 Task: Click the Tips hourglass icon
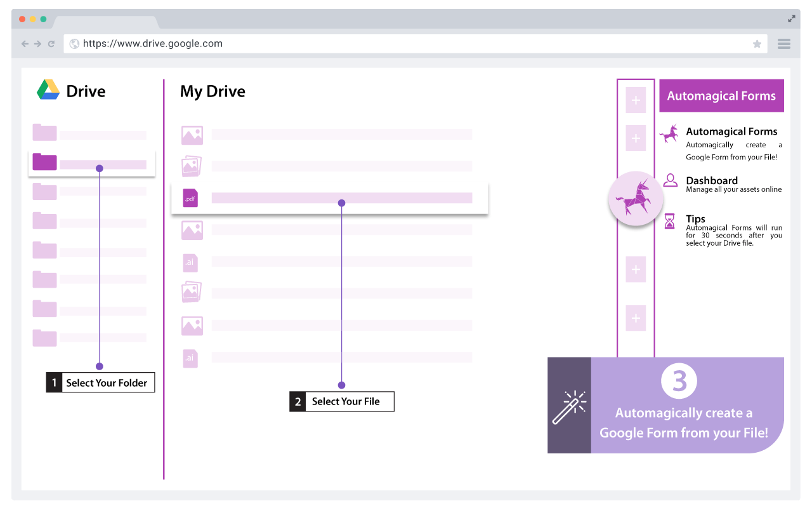coord(670,221)
